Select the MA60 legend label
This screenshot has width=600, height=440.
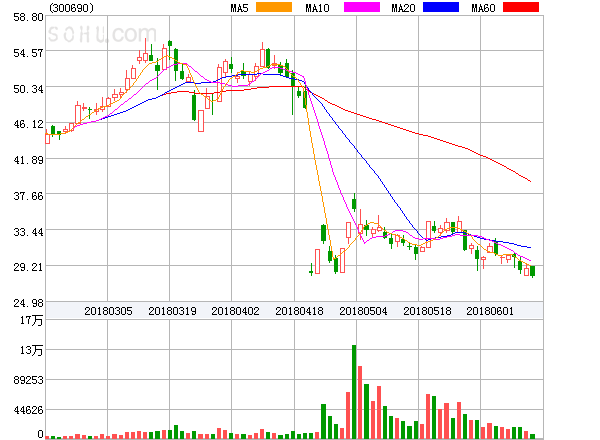click(483, 8)
